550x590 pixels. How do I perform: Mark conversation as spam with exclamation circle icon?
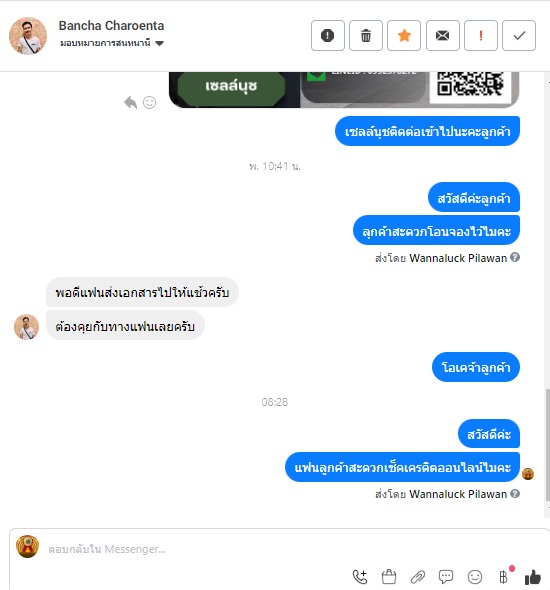coord(327,36)
